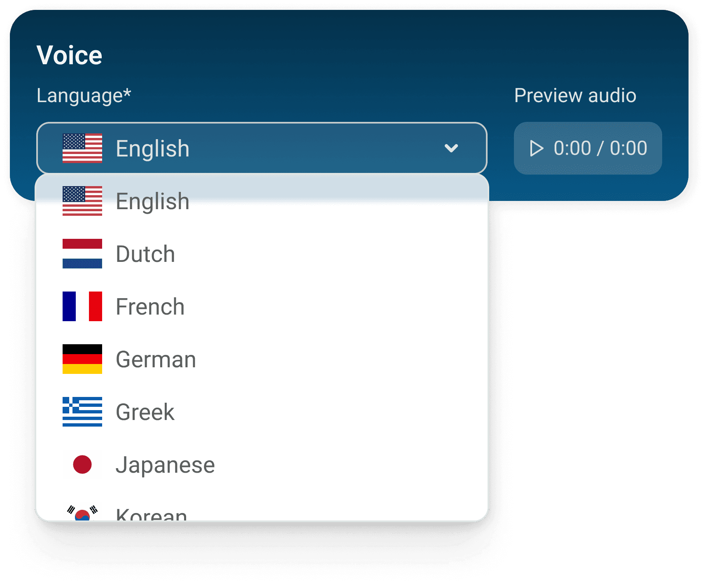
Task: Select English from the language list
Action: 262,201
